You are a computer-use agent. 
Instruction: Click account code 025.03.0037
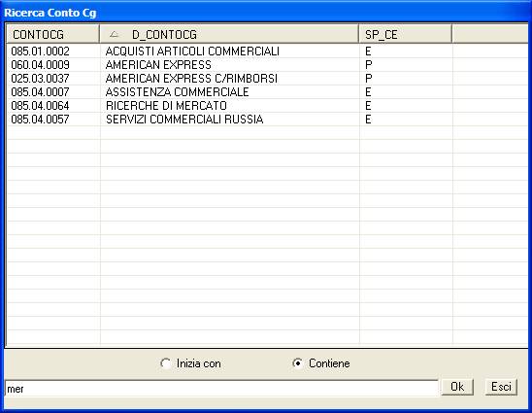coord(40,79)
